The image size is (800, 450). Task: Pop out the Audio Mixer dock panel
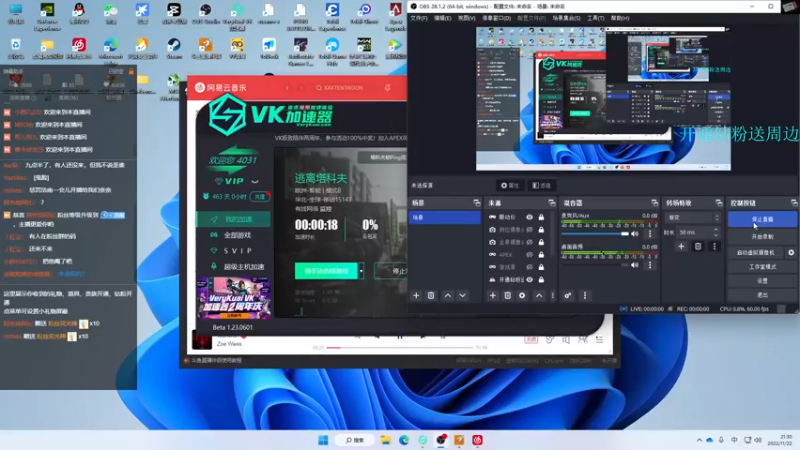pos(655,203)
